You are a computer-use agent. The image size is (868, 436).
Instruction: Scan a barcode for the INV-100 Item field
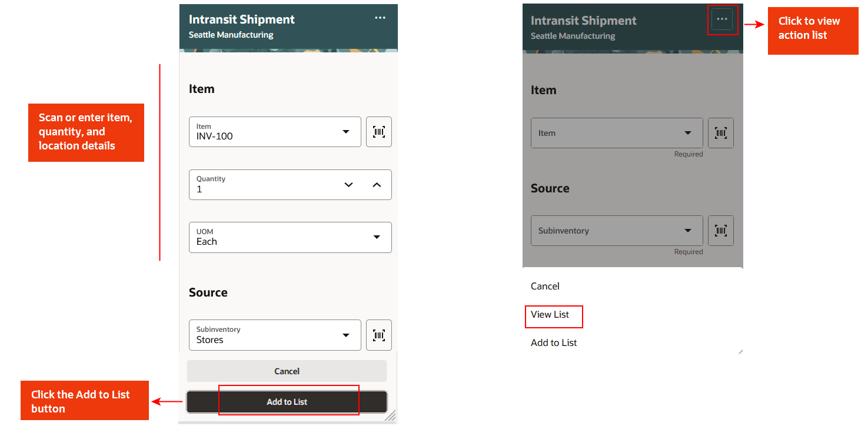[x=379, y=132]
